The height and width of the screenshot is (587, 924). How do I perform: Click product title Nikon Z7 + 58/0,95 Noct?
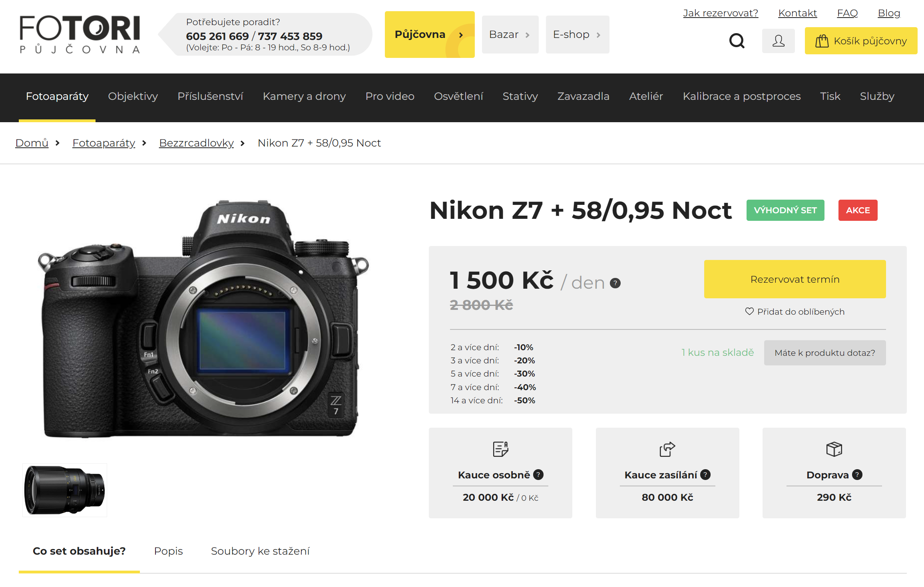tap(580, 210)
